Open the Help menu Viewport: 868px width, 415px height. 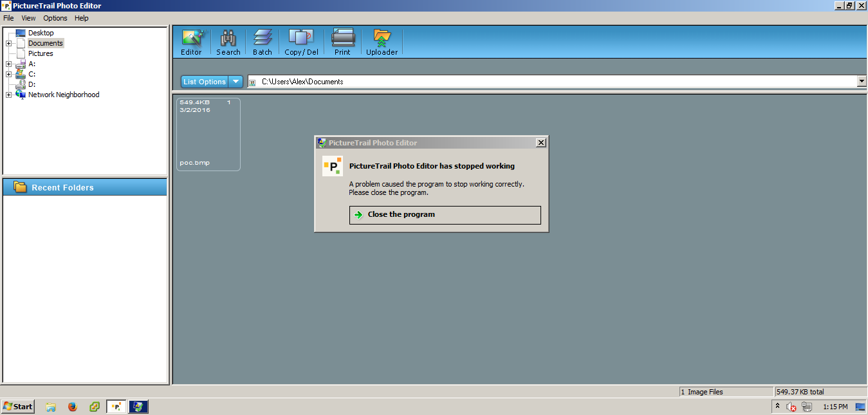point(81,18)
